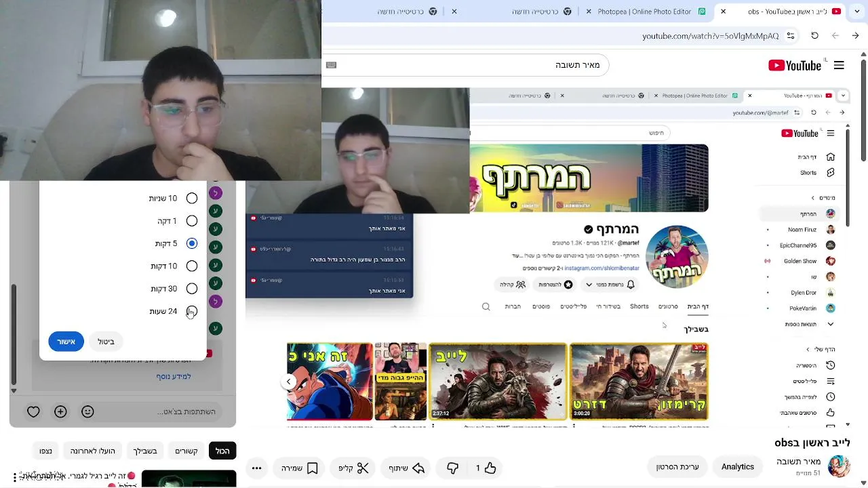Select the 5 דקות radio option
Screen dimensions: 868x488
[192, 243]
